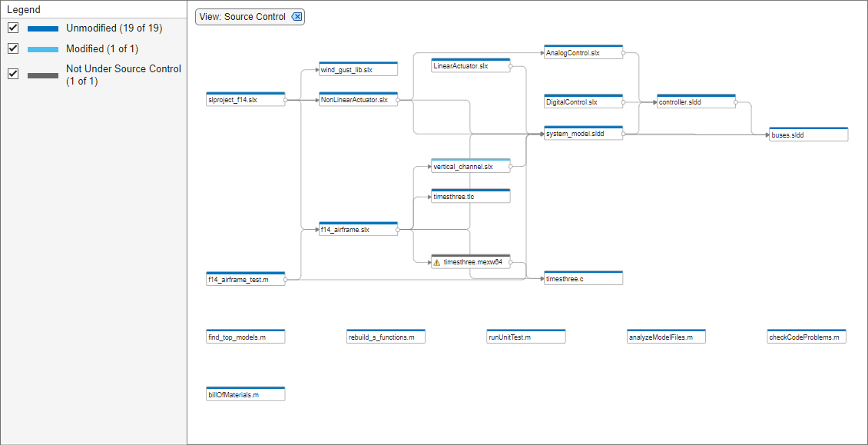The image size is (868, 445).
Task: Click the NonLinearActuator.slx node
Action: coord(358,100)
